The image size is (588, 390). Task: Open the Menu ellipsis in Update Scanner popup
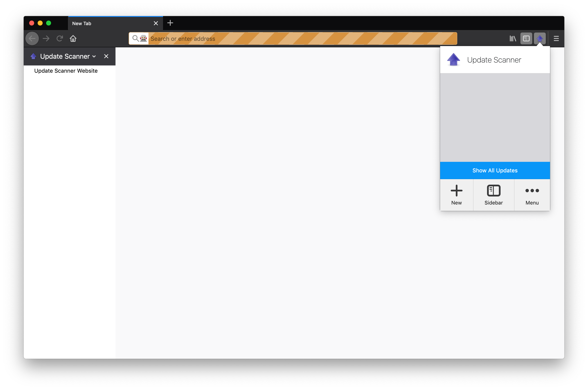[532, 195]
